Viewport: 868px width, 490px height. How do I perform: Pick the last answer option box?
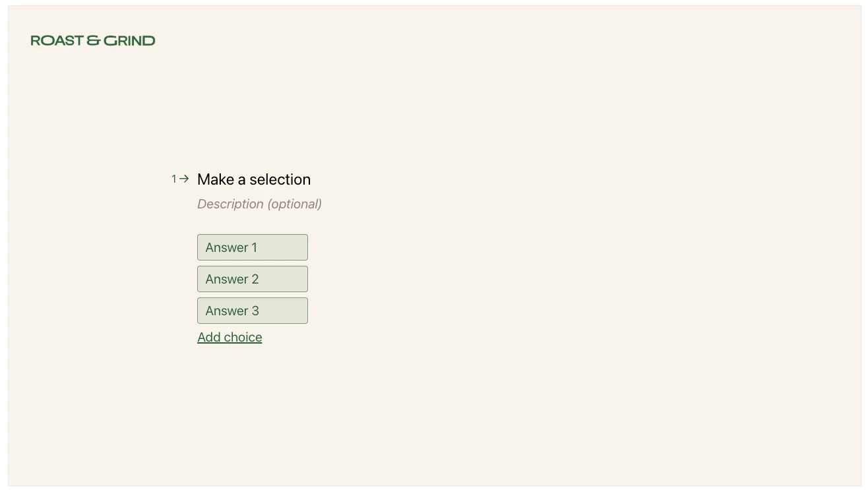point(253,311)
